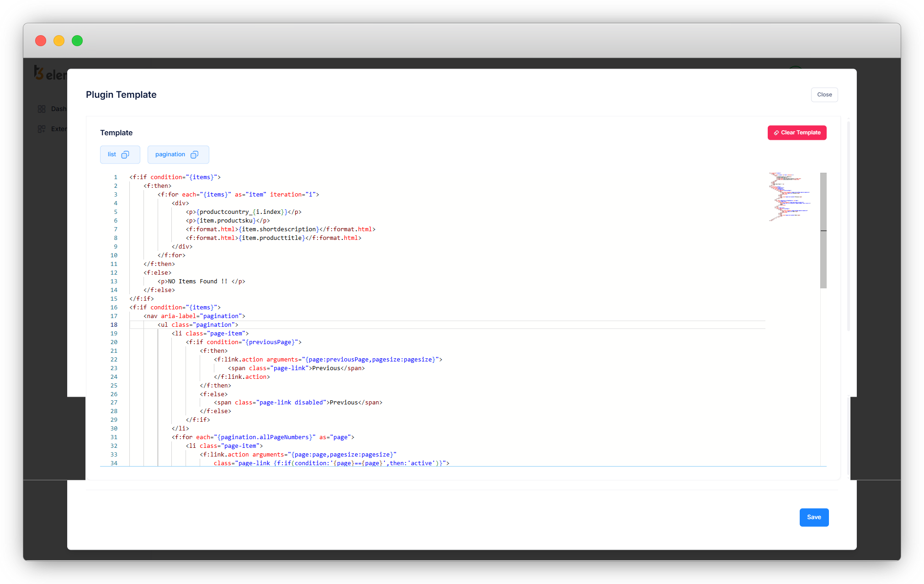
Task: Click the first </f:if> on line 15
Action: point(142,299)
